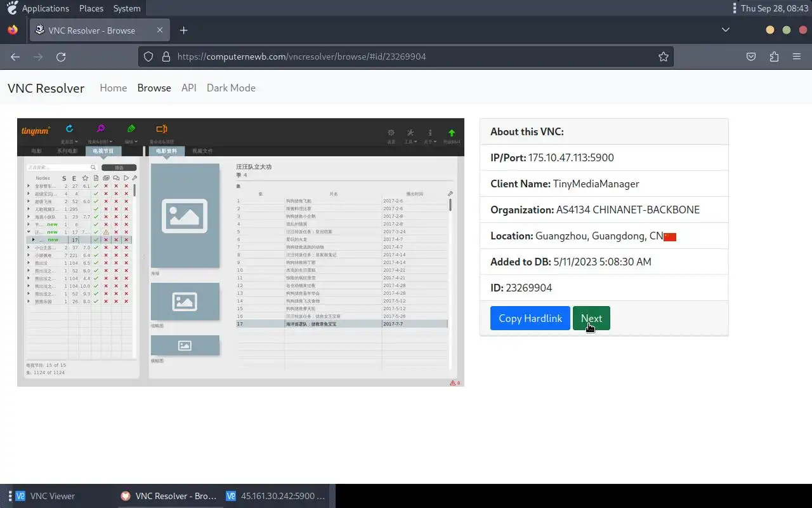Viewport: 812px width, 508px height.
Task: Select the Client Name text TinyMediaManager
Action: (x=596, y=184)
